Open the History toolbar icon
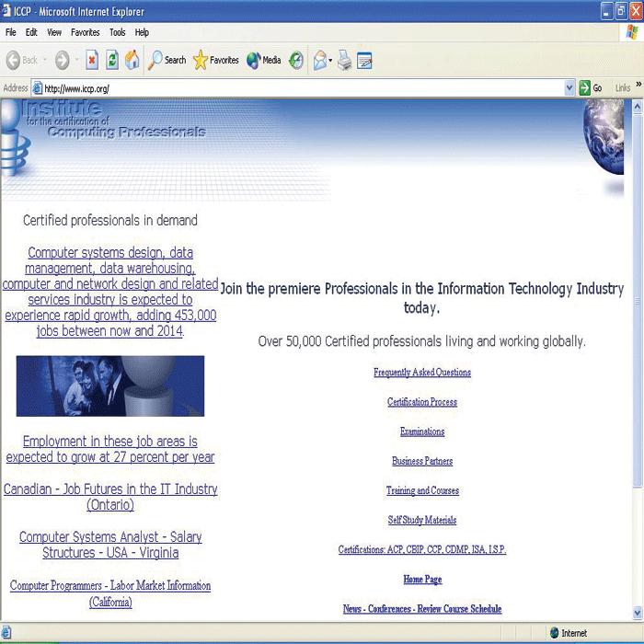 pos(296,61)
